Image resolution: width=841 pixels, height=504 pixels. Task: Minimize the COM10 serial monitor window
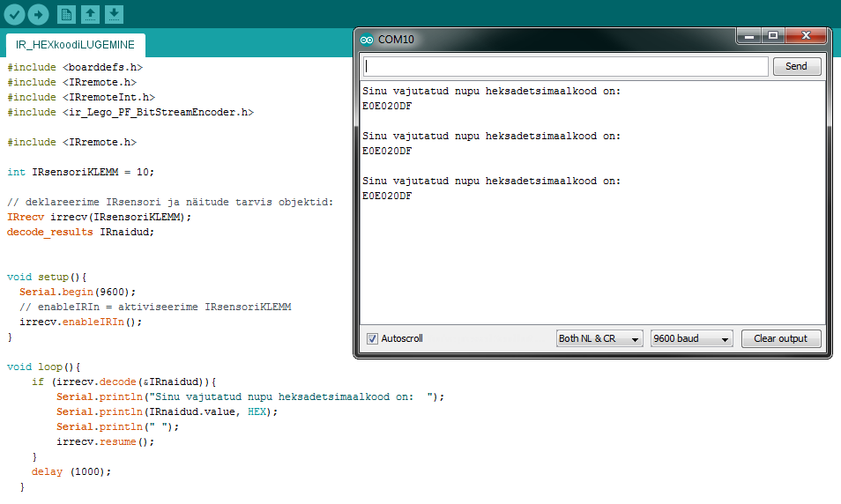(x=749, y=36)
